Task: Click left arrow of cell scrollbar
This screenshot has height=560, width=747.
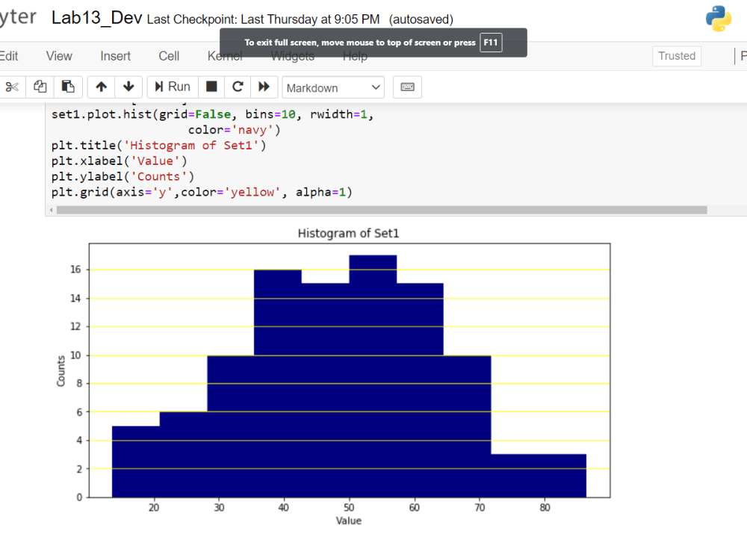Action: pyautogui.click(x=51, y=210)
